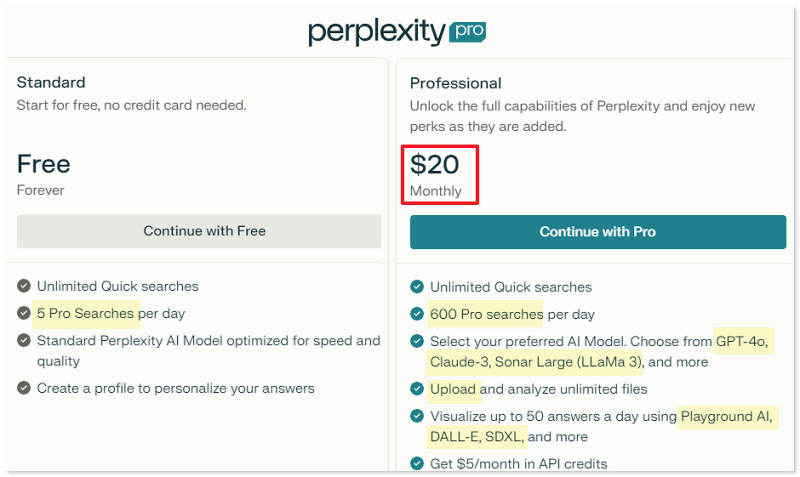Click the highlighted GPT-4o model text
Viewport: 800px width, 477px height.
(x=743, y=341)
